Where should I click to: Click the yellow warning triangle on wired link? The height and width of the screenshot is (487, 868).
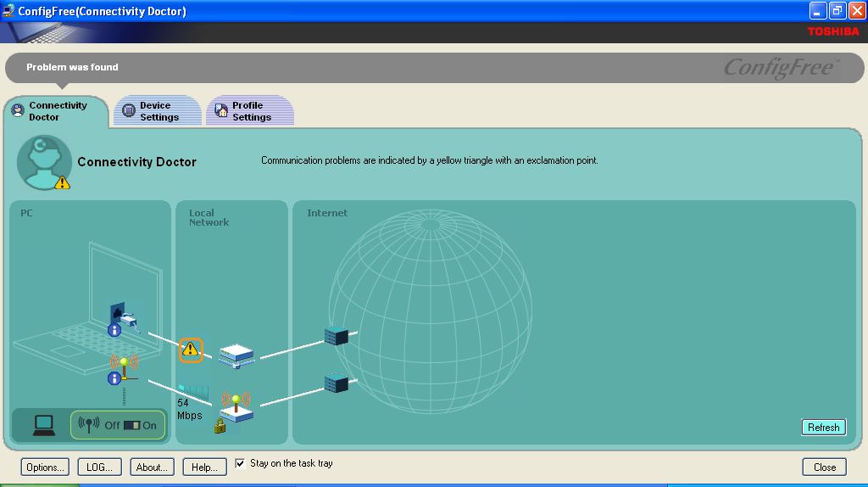191,349
